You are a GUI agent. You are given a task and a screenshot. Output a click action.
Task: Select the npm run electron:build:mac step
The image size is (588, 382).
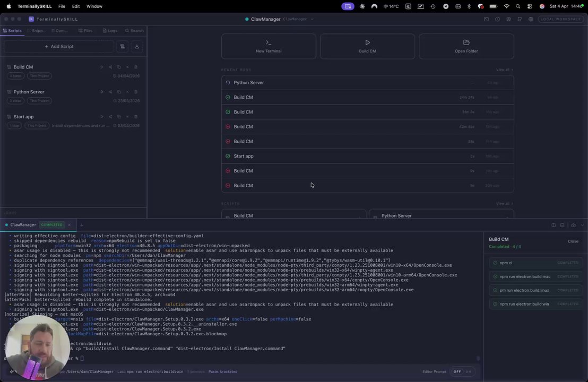click(535, 276)
